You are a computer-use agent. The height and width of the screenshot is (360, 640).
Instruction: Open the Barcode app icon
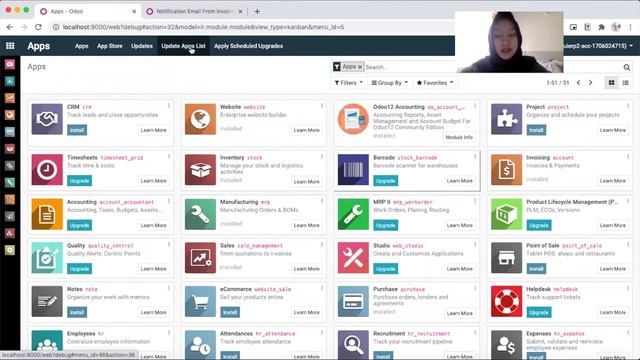pyautogui.click(x=353, y=170)
